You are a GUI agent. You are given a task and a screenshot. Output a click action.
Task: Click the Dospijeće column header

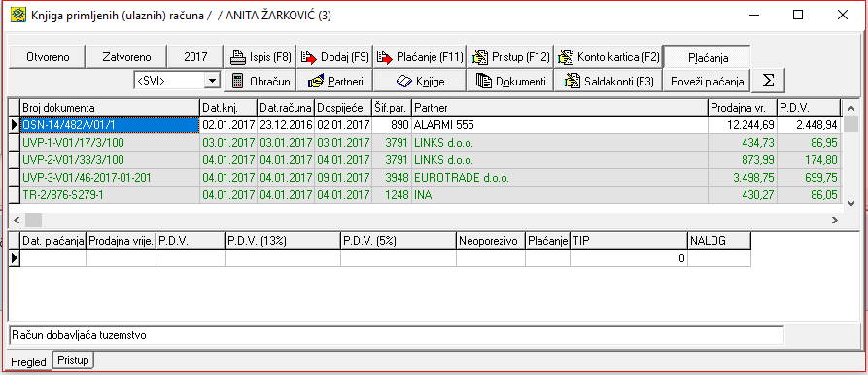[x=343, y=108]
